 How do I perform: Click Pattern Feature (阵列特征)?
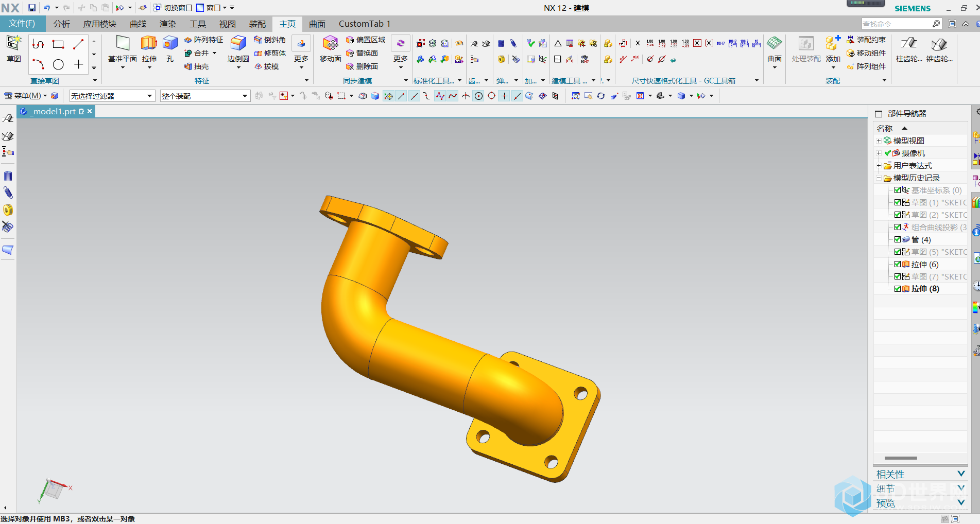pos(203,40)
